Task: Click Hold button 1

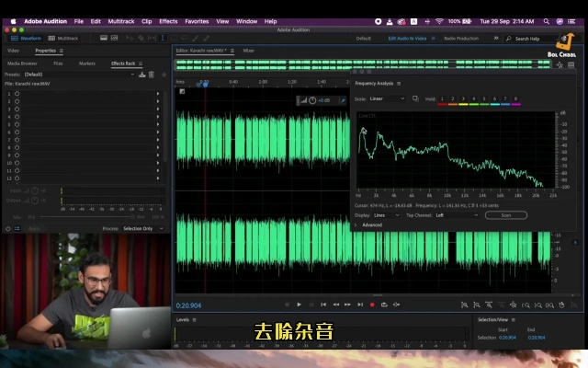Action: (442, 98)
